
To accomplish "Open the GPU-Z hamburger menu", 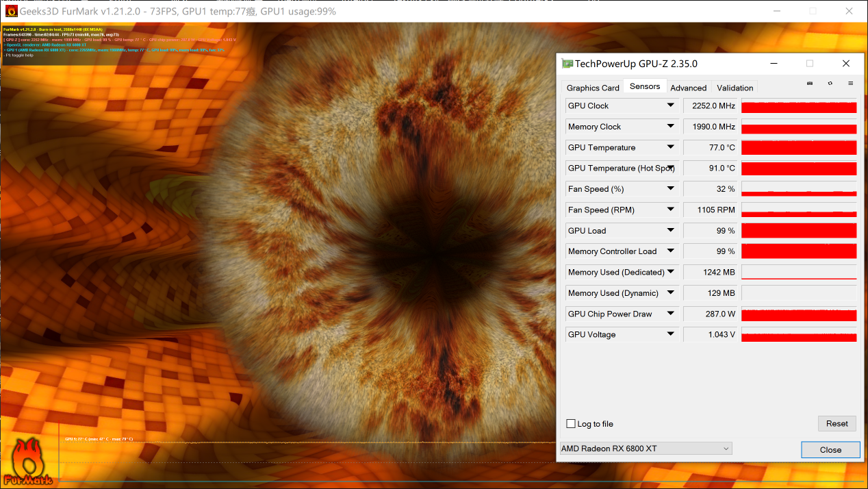I will [x=850, y=83].
